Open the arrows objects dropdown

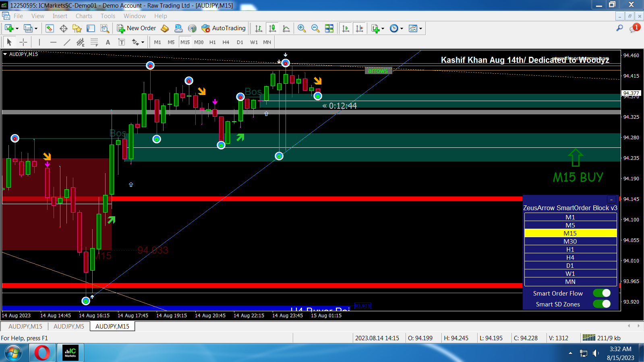[x=143, y=43]
